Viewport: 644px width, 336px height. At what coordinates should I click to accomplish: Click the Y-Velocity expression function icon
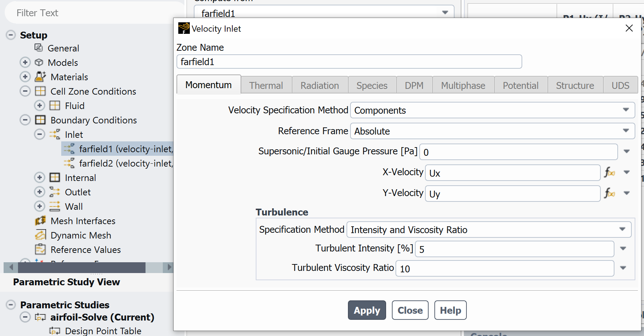pyautogui.click(x=609, y=193)
